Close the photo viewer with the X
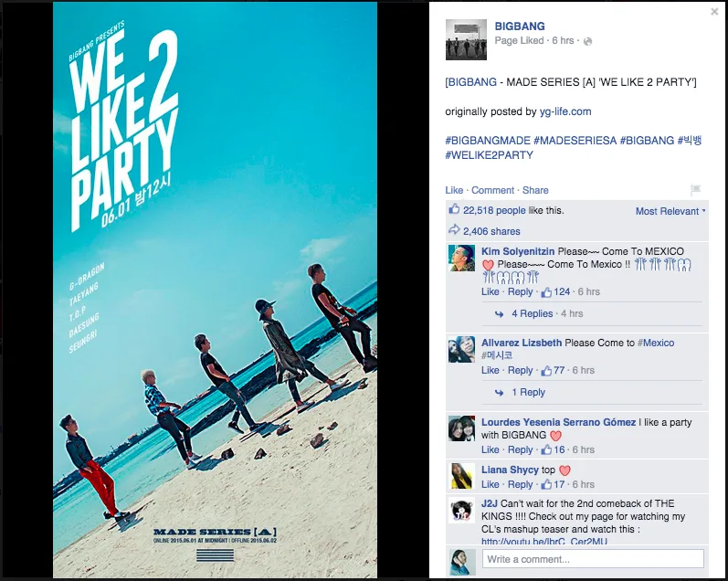 click(714, 12)
